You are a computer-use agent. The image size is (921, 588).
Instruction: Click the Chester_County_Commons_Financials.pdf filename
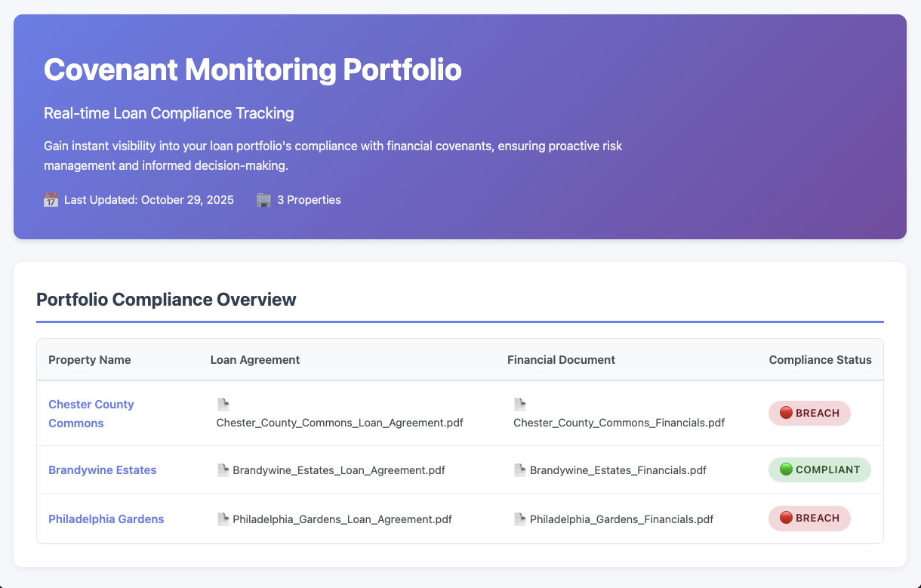[619, 423]
